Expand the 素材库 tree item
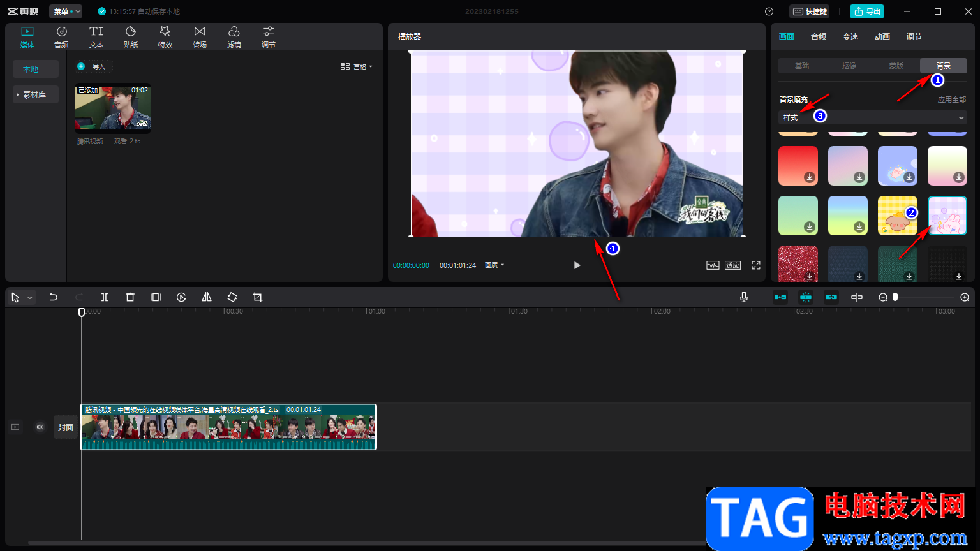Viewport: 980px width, 551px height. coord(36,94)
